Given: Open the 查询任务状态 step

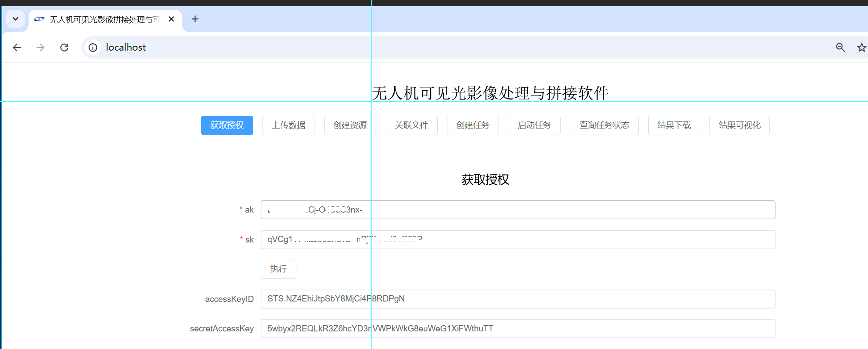Looking at the screenshot, I should (x=604, y=125).
